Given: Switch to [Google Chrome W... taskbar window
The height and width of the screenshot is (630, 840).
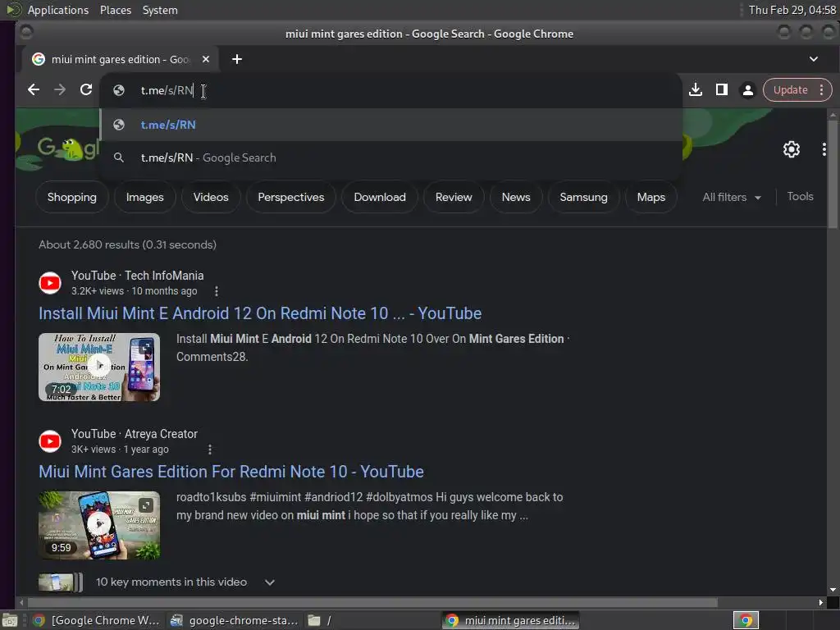Looking at the screenshot, I should point(97,620).
